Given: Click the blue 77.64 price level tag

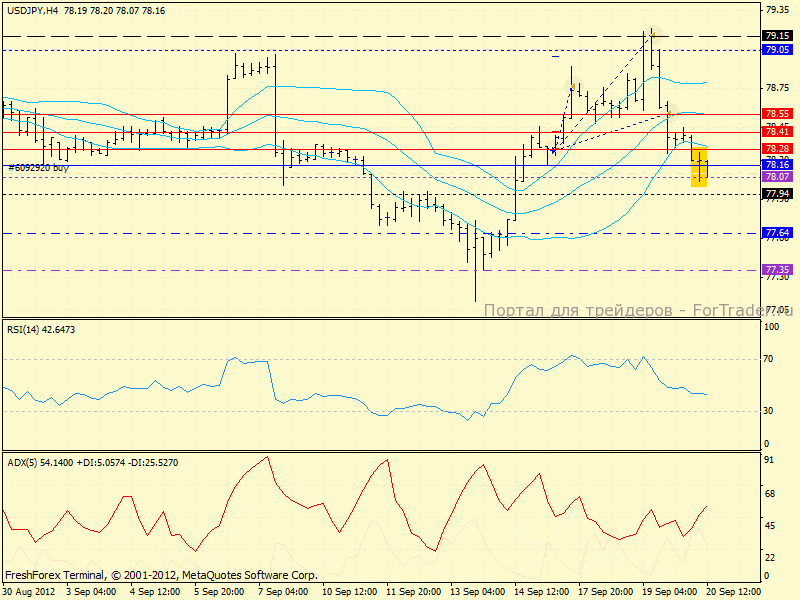Looking at the screenshot, I should pyautogui.click(x=777, y=233).
